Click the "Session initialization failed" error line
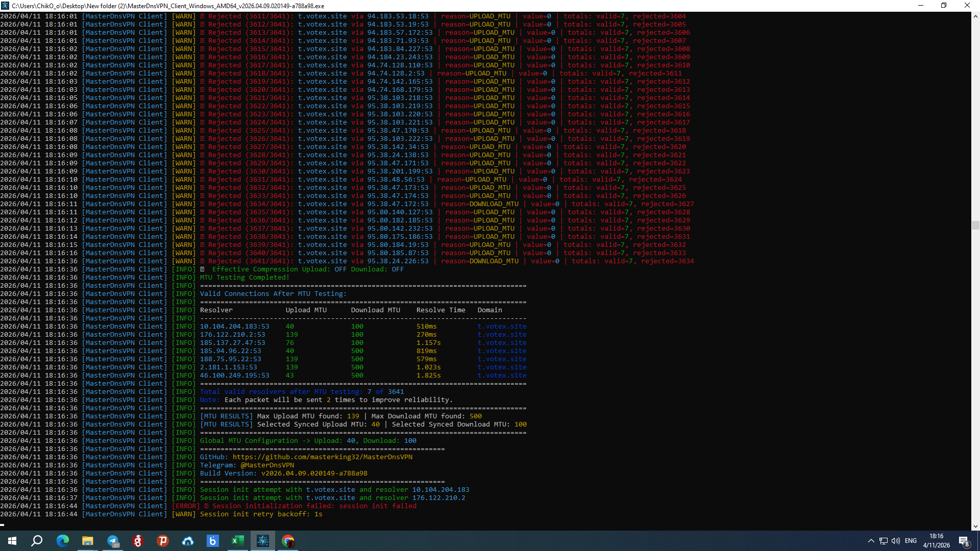 pos(314,506)
